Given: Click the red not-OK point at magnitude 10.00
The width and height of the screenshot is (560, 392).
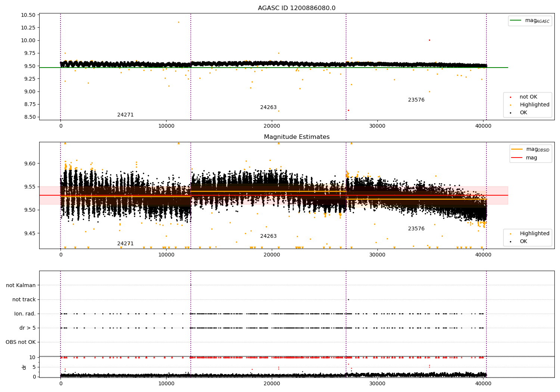Looking at the screenshot, I should pyautogui.click(x=429, y=40).
